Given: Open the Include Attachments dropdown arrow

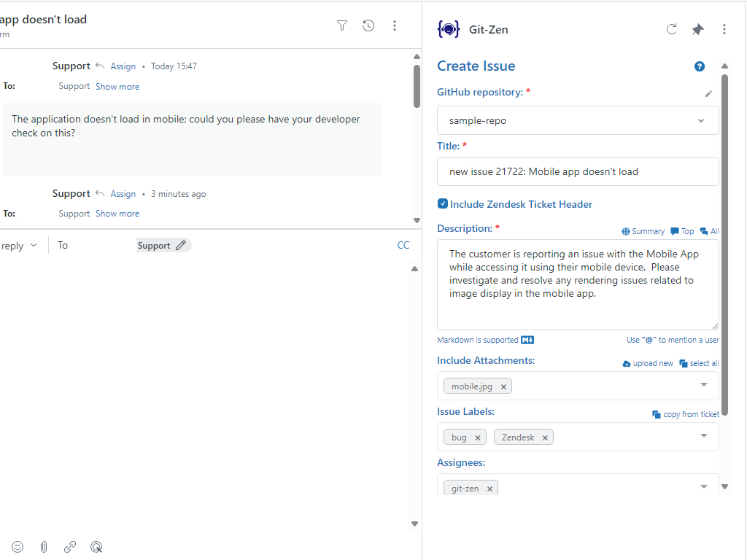Looking at the screenshot, I should (x=704, y=385).
